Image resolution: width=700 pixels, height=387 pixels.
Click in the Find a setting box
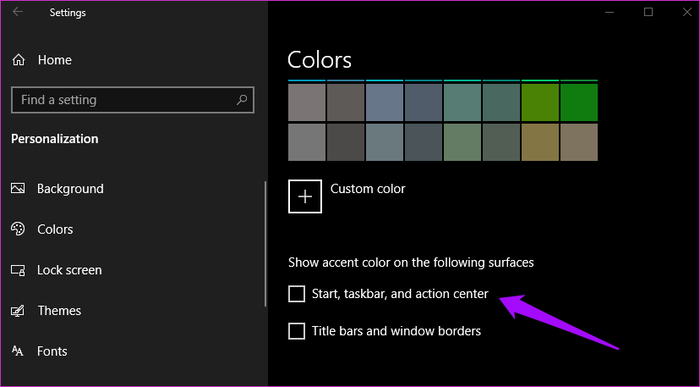(x=133, y=100)
